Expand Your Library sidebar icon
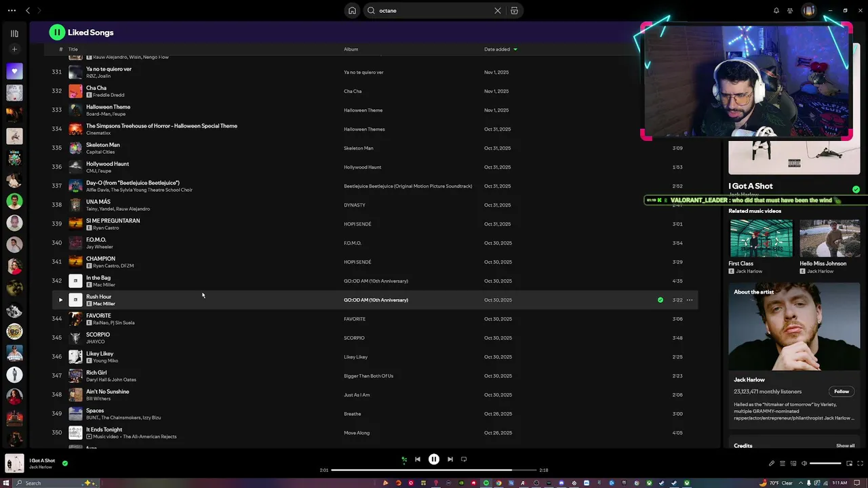 click(x=14, y=33)
